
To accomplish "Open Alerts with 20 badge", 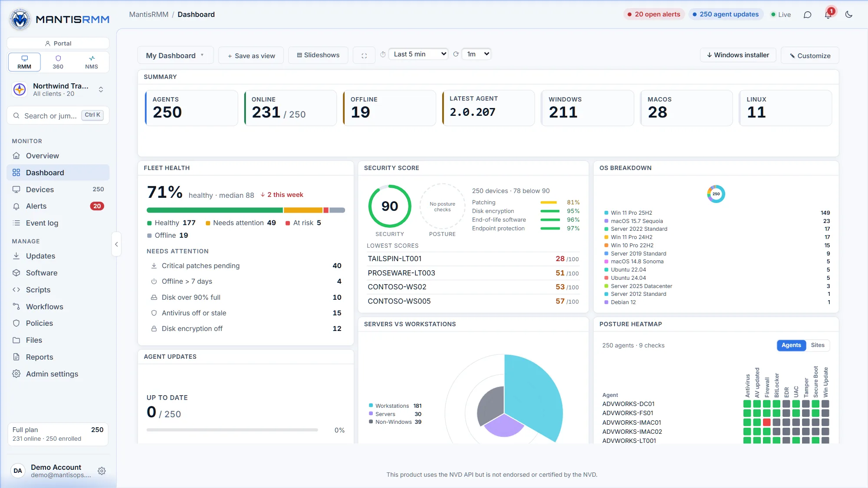I will pyautogui.click(x=58, y=206).
